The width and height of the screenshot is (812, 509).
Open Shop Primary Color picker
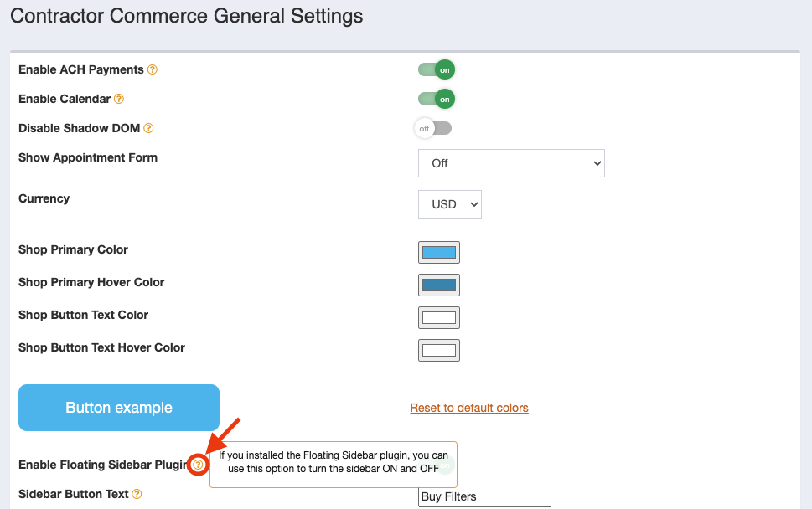coord(438,253)
